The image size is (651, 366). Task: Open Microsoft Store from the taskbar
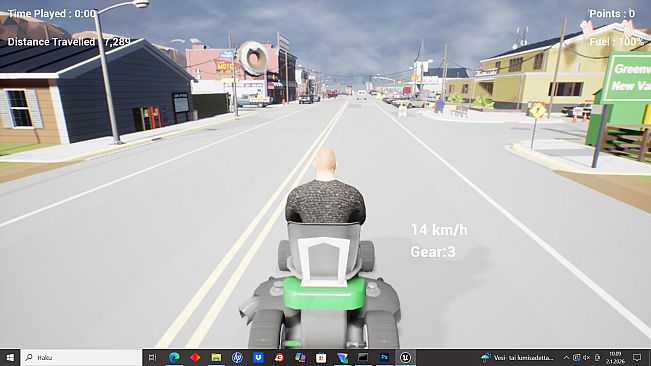pos(321,357)
